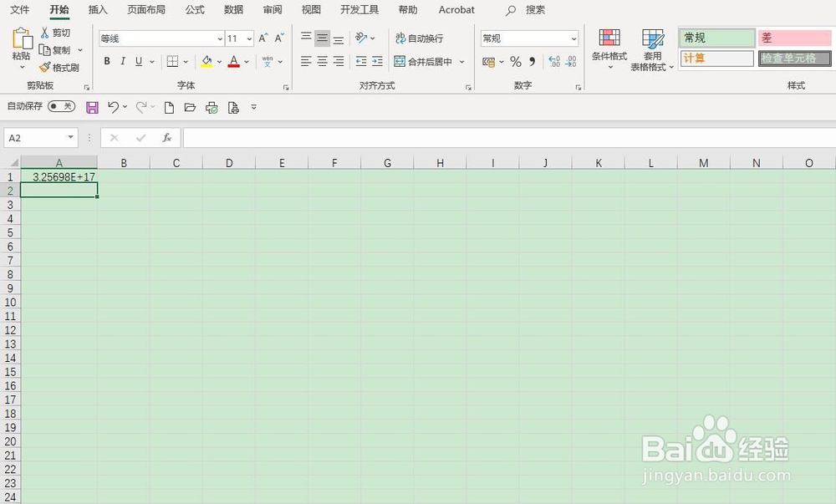Toggle italic formatting
Viewport: 836px width, 504px height.
click(x=123, y=61)
